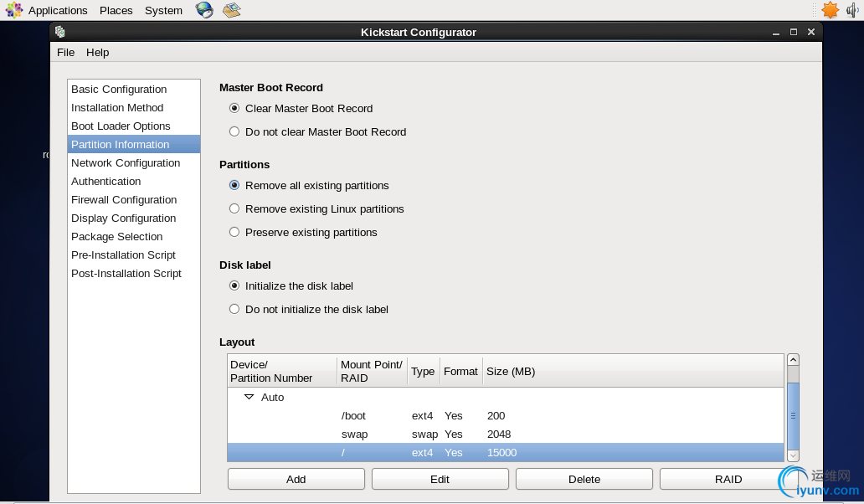The image size is (864, 504).
Task: Minimize the Kickstart Configurator window
Action: (776, 33)
